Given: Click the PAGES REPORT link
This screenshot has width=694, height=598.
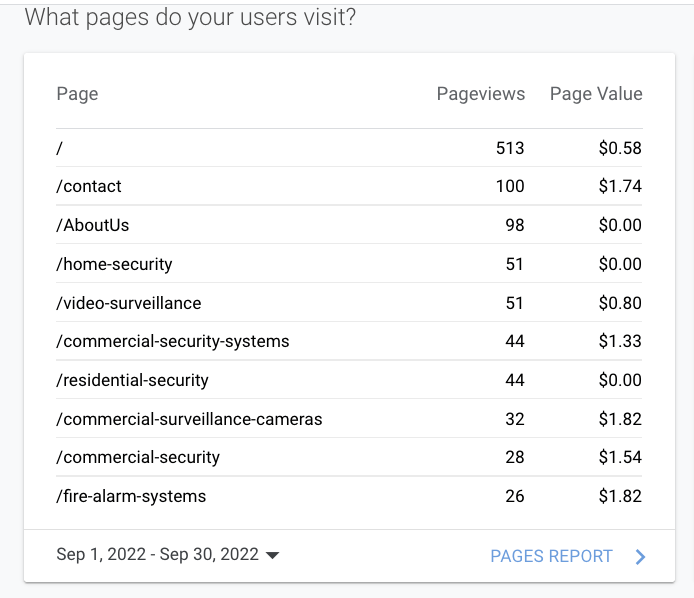Looking at the screenshot, I should point(551,556).
